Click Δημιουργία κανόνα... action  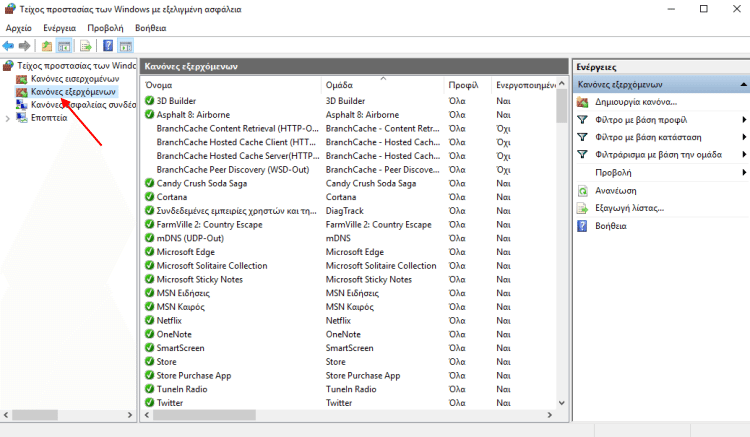pyautogui.click(x=636, y=102)
